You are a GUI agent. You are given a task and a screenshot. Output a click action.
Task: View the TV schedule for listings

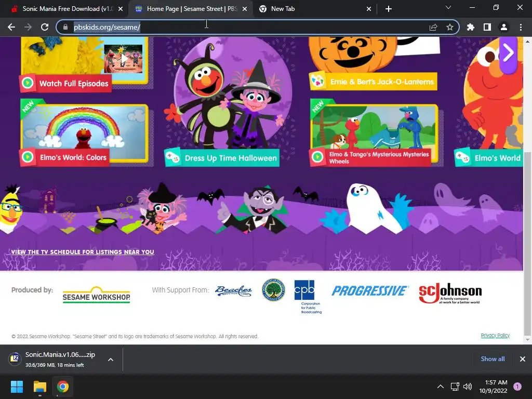(x=83, y=252)
